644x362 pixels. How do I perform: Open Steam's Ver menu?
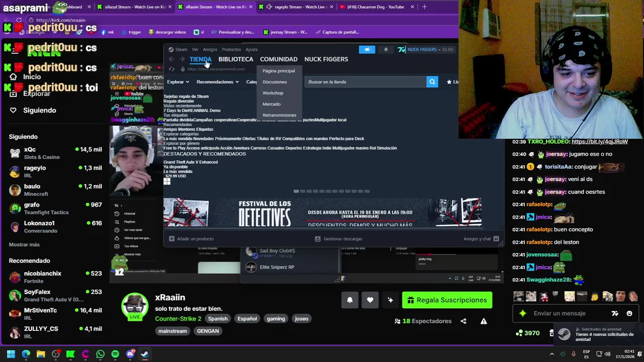pos(195,49)
